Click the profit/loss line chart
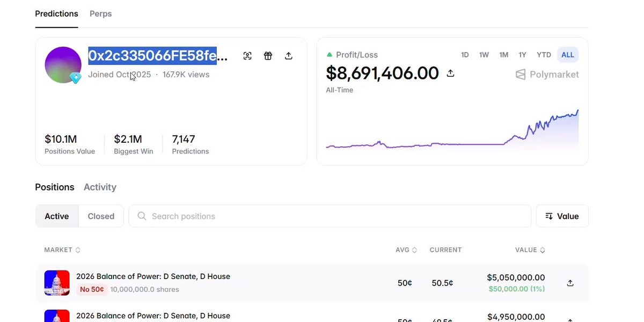The image size is (644, 322). (452, 129)
